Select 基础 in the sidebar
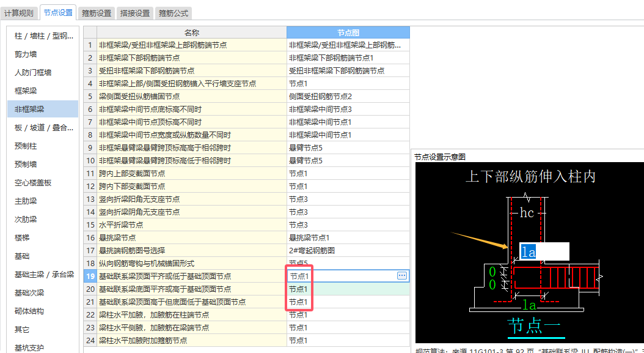644x353 pixels. click(x=43, y=256)
